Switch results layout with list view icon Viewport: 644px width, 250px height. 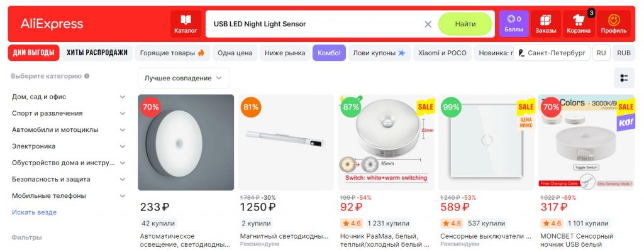coord(624,78)
